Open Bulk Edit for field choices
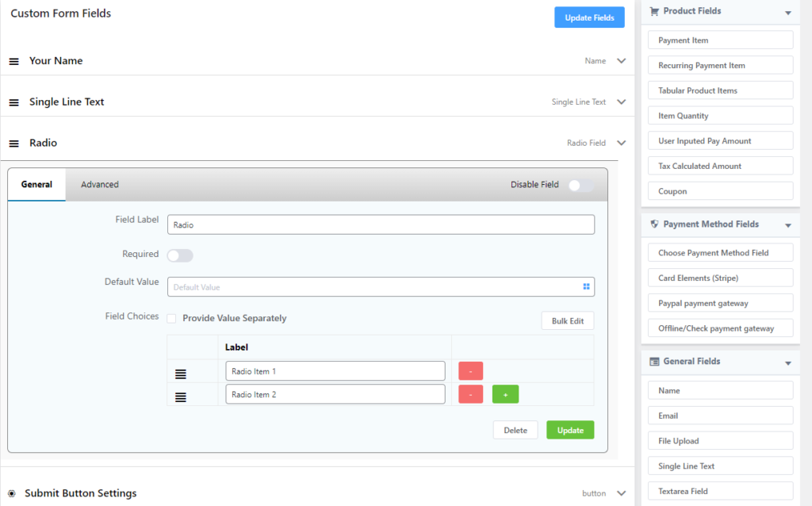 tap(567, 321)
